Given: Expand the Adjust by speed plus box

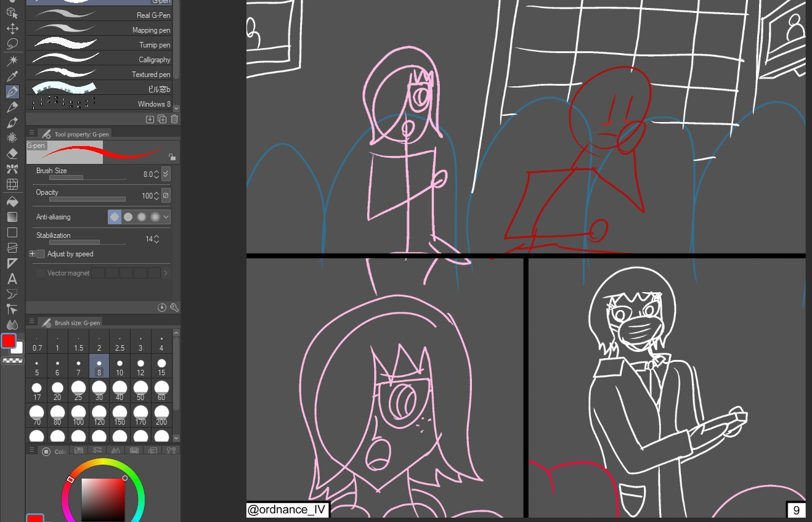Looking at the screenshot, I should (32, 254).
